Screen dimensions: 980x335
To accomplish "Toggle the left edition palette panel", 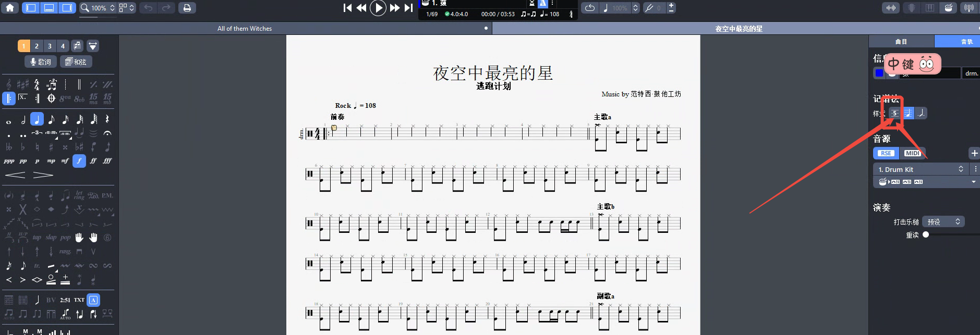I will (x=31, y=8).
